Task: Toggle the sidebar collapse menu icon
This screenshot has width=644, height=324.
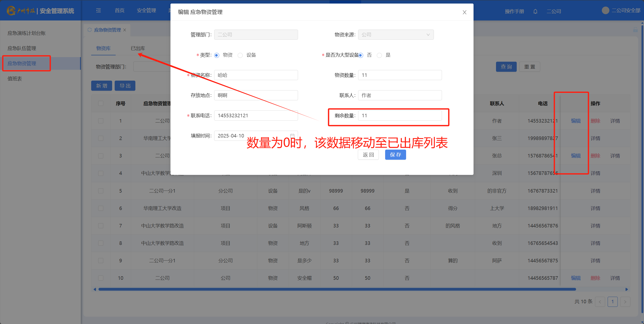Action: point(98,10)
